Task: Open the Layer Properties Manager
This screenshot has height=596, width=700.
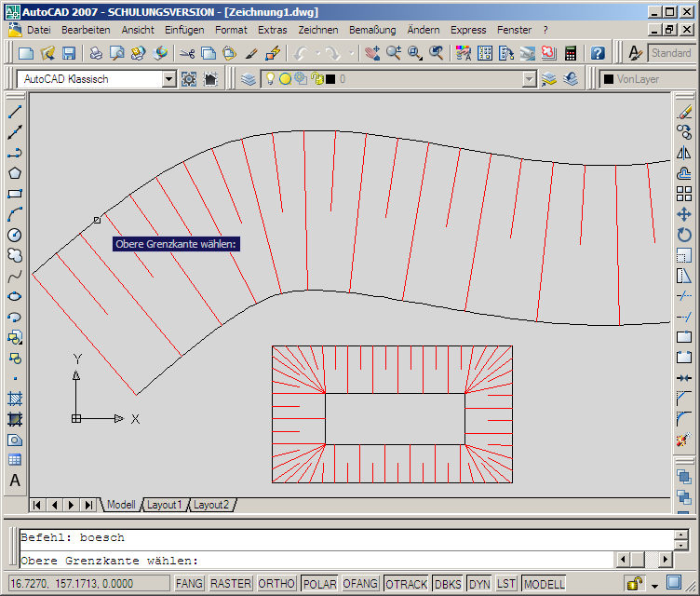Action: pos(249,79)
